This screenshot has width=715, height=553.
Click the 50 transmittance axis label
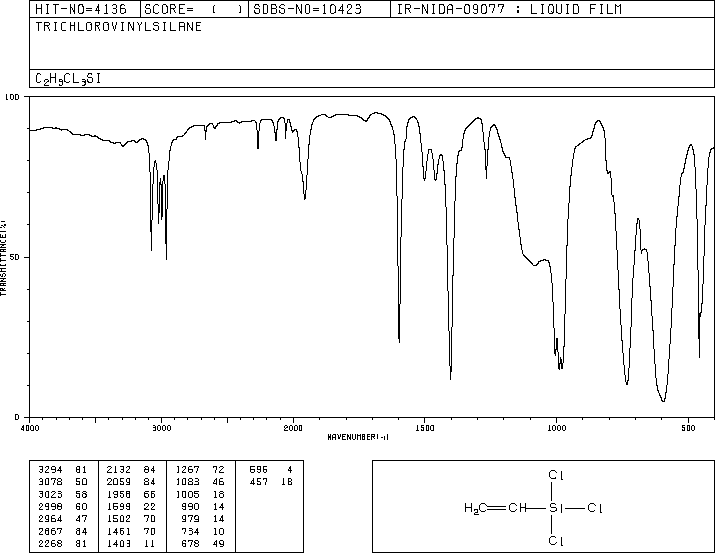[15, 257]
